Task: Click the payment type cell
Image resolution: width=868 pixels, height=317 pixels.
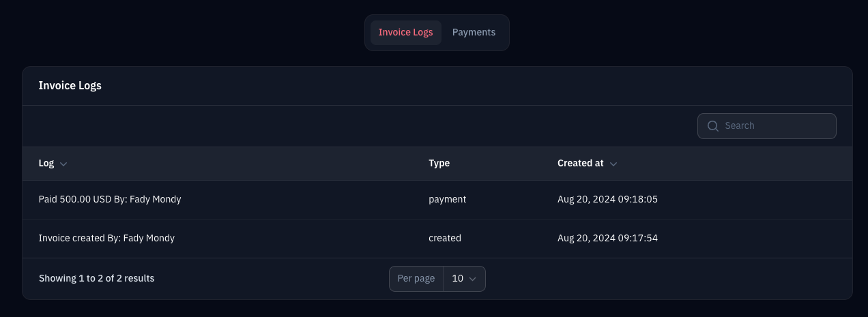Action: [447, 200]
